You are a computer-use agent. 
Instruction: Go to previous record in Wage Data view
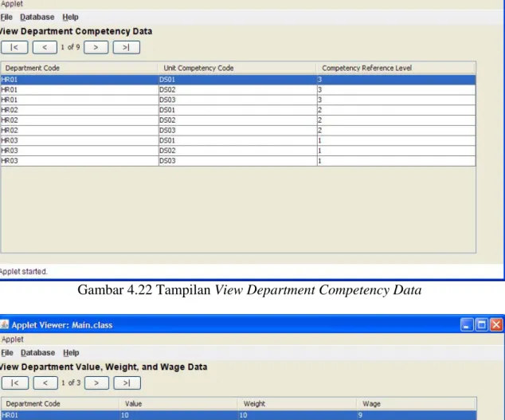click(x=45, y=383)
